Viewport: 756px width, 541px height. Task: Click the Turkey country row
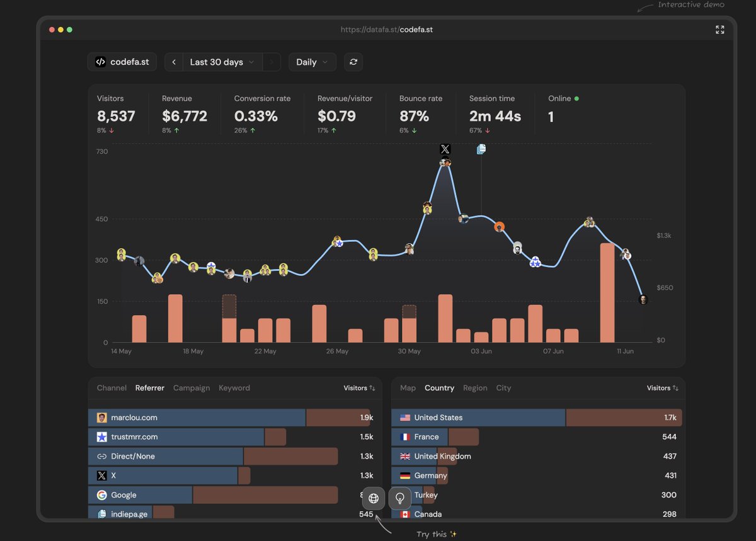pos(537,495)
